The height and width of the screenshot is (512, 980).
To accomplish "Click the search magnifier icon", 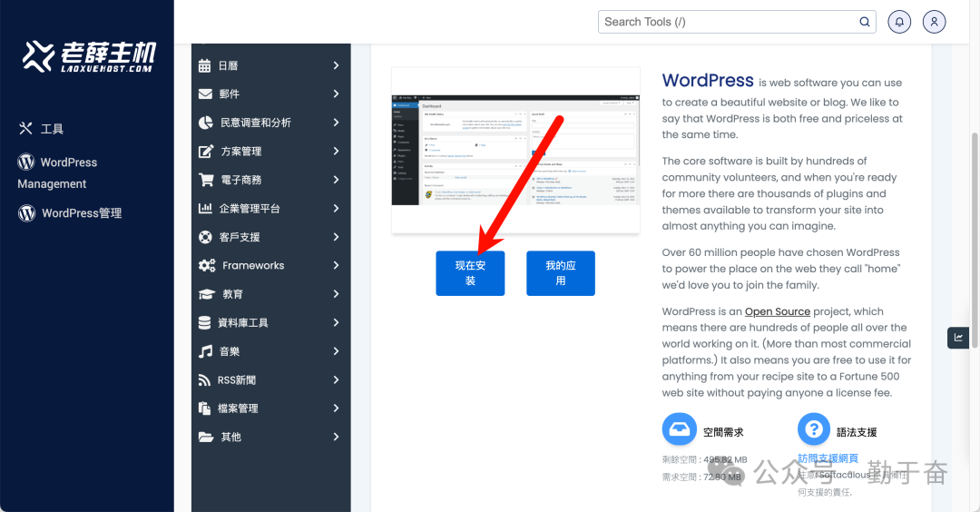I will coord(865,22).
